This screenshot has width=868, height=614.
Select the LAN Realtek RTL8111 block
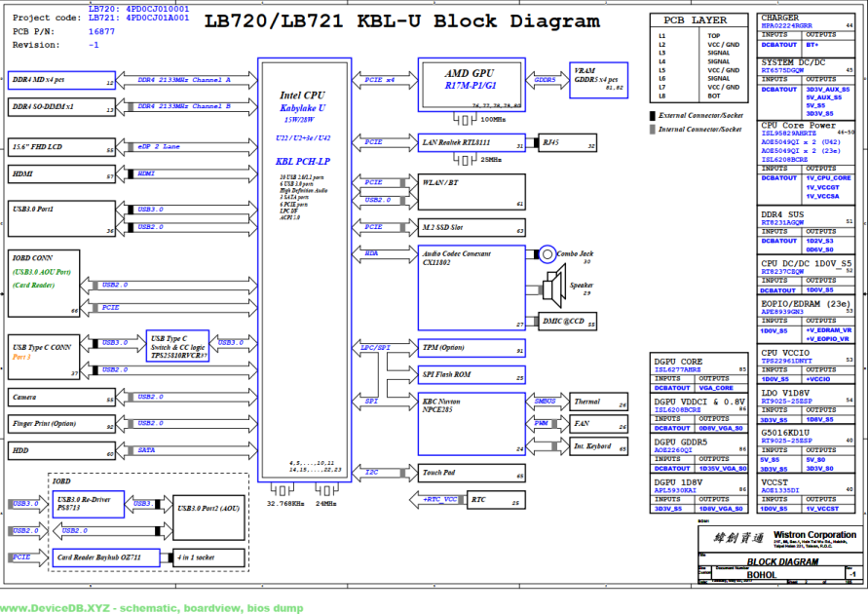[x=472, y=142]
